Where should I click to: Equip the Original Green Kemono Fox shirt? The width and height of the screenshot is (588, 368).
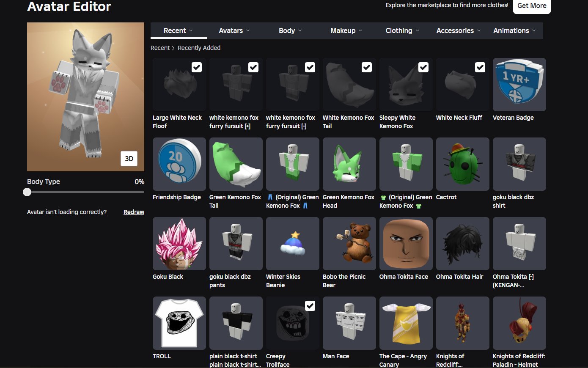[x=406, y=164]
